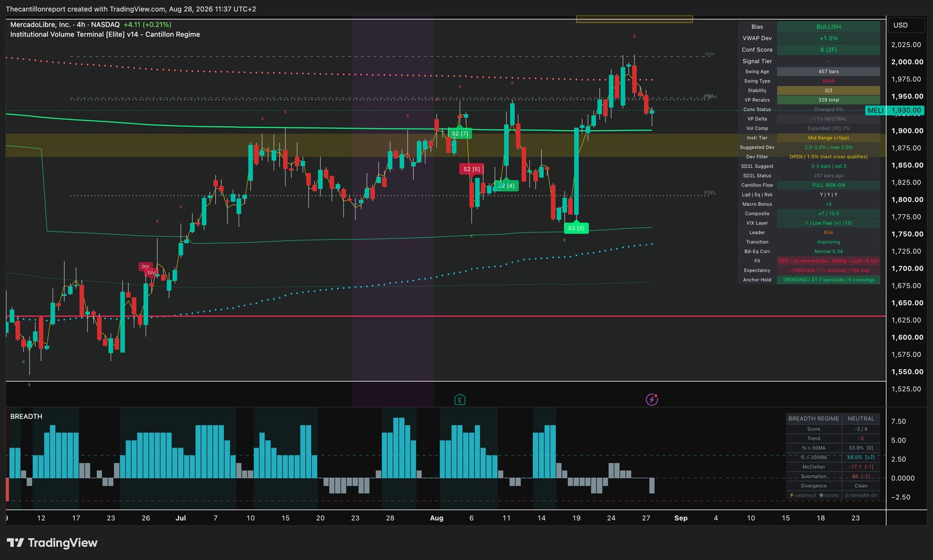Click the VP Delta value -11% NEUTRAL
The image size is (933, 560).
coord(829,119)
